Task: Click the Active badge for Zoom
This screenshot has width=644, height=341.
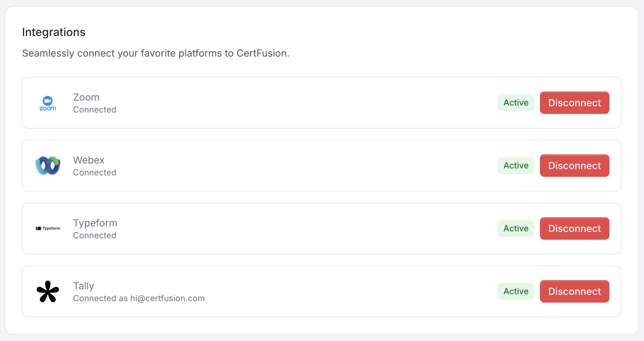Action: click(x=516, y=103)
